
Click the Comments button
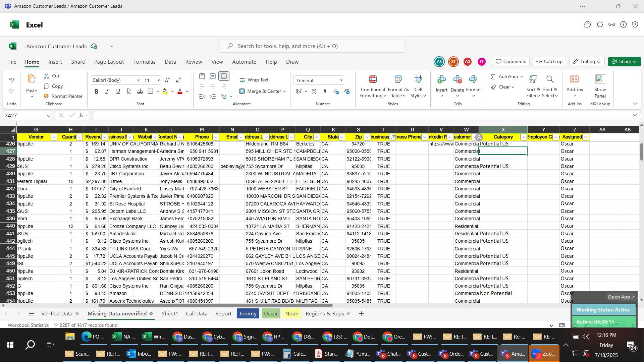[x=511, y=62]
